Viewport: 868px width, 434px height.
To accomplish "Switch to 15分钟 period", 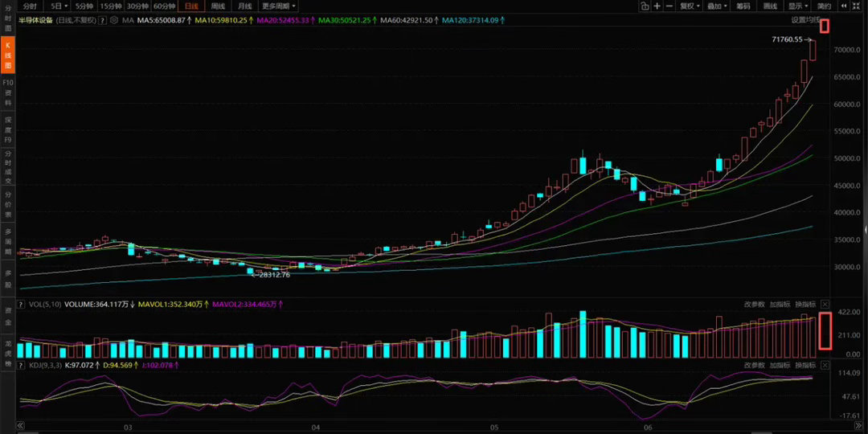I will 111,6.
